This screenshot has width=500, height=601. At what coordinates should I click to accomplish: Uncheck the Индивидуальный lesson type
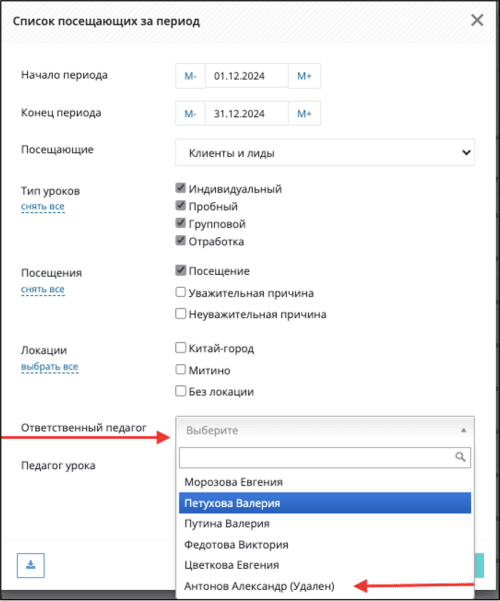(181, 188)
